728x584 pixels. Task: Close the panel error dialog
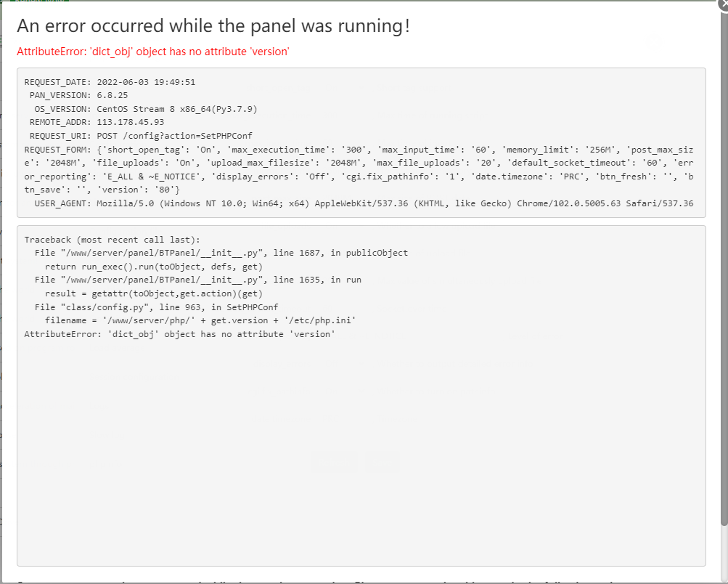(723, 3)
